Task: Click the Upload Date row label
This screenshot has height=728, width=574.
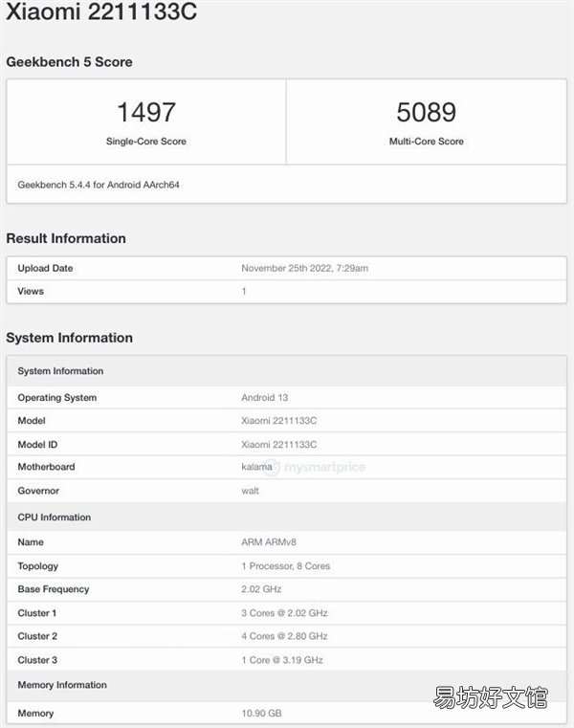Action: click(x=45, y=268)
